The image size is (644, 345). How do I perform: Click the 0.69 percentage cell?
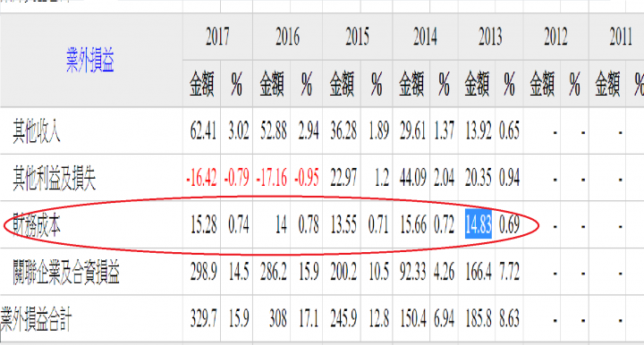(509, 225)
